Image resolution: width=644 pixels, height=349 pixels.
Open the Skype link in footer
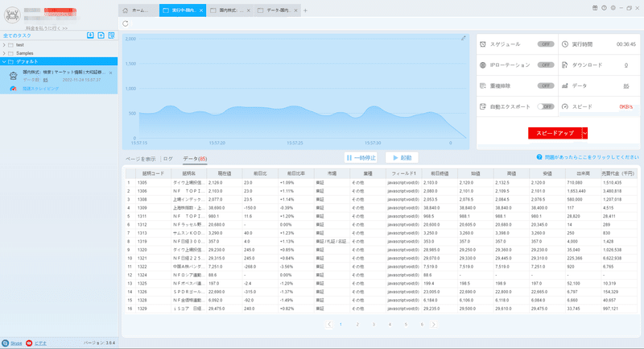click(x=16, y=343)
